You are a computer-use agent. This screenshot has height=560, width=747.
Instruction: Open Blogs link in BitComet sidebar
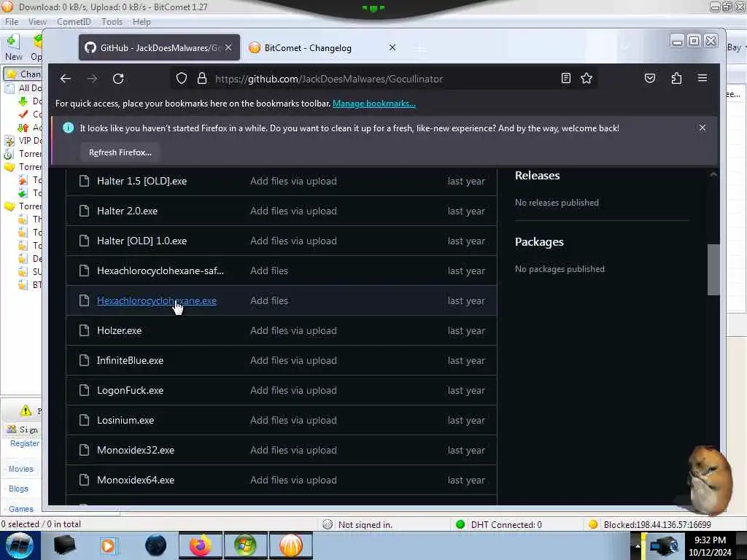pyautogui.click(x=18, y=489)
